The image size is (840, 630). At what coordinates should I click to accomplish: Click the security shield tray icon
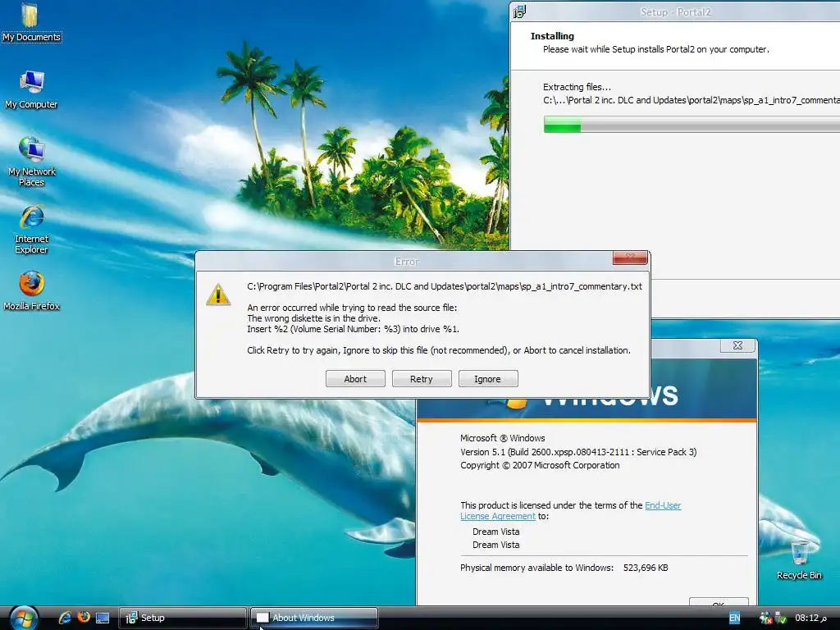781,619
